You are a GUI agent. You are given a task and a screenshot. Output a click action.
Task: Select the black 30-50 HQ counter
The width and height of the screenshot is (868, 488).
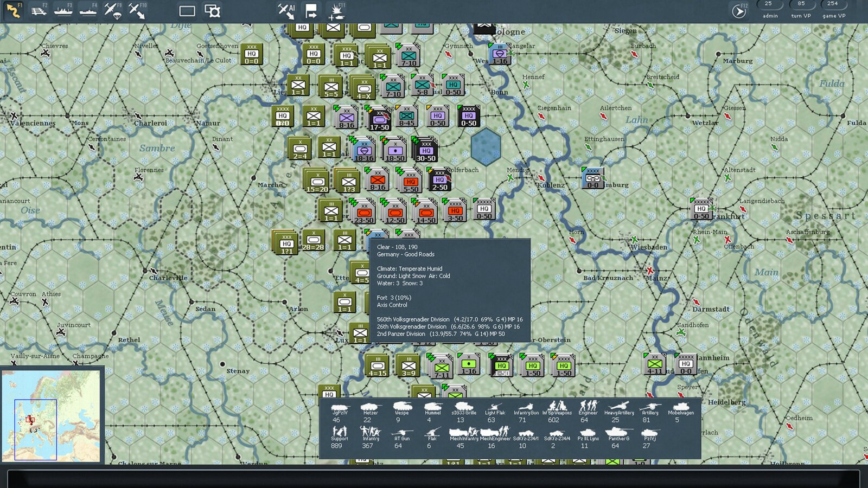tap(426, 150)
